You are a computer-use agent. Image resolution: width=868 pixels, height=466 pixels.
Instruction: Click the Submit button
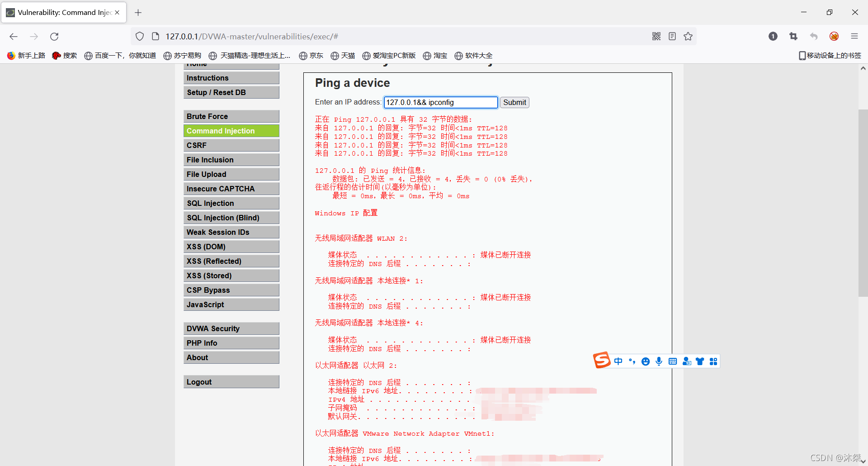click(x=514, y=102)
